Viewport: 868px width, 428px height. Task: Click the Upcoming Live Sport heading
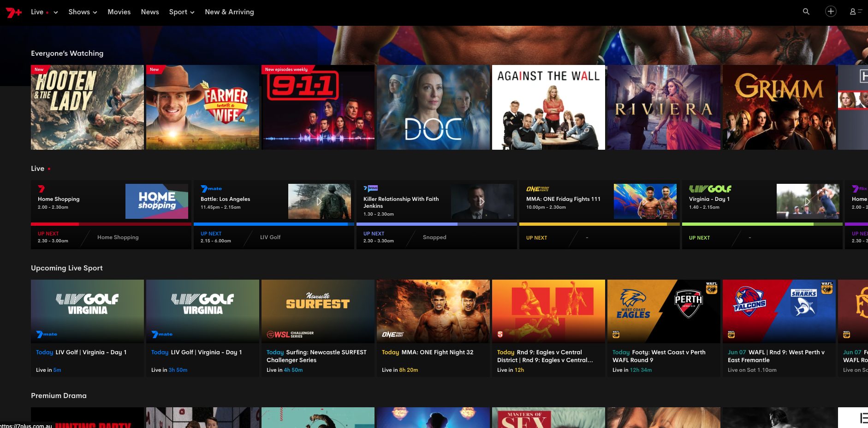pos(67,268)
